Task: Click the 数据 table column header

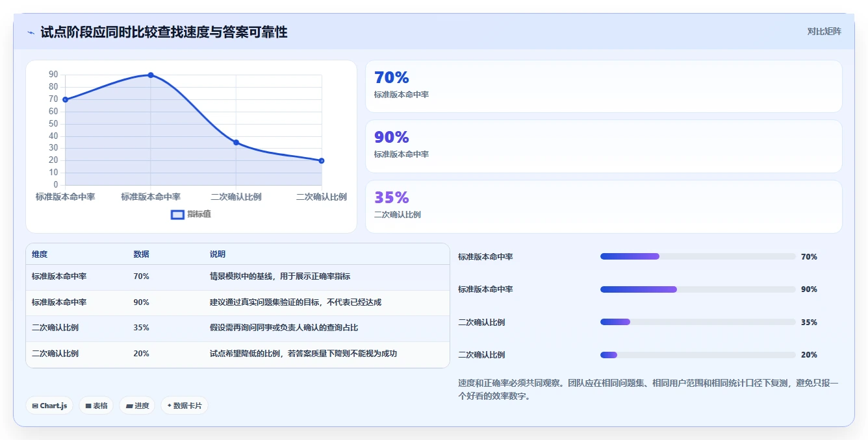Action: [141, 254]
